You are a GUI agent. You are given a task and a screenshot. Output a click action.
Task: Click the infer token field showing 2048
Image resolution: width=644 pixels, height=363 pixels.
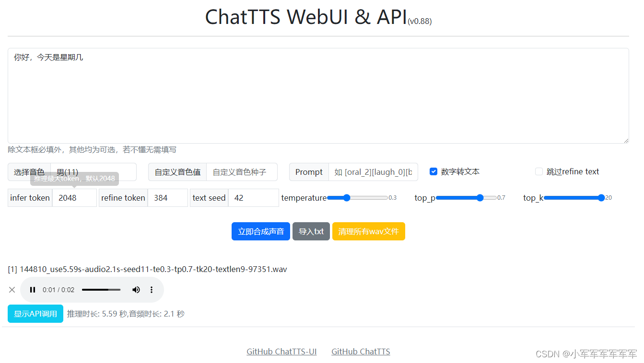(x=74, y=198)
